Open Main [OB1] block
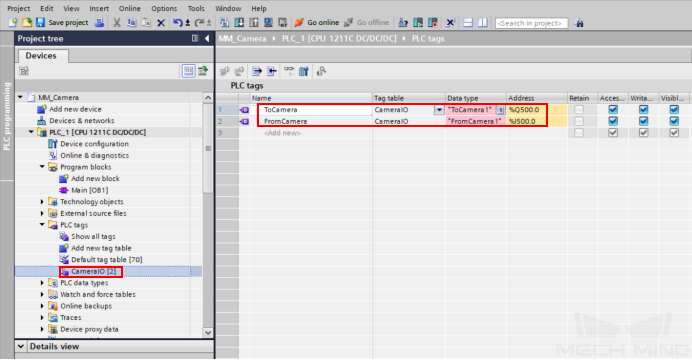This screenshot has width=692, height=360. [90, 190]
